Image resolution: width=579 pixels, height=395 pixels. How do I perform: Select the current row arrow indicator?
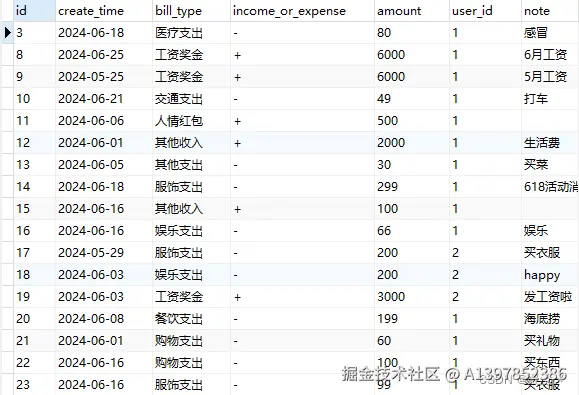click(7, 33)
